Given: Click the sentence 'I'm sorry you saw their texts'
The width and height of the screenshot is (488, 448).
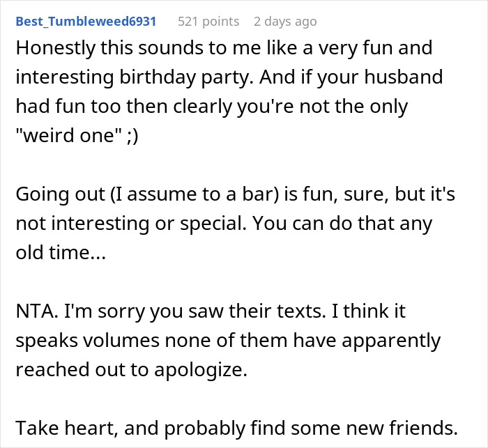Looking at the screenshot, I should coord(184,312).
